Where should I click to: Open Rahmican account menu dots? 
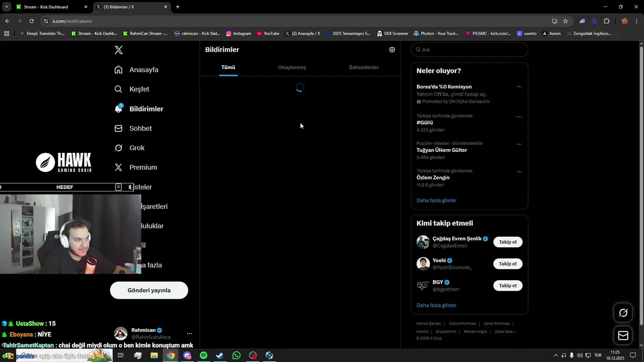[189, 333]
